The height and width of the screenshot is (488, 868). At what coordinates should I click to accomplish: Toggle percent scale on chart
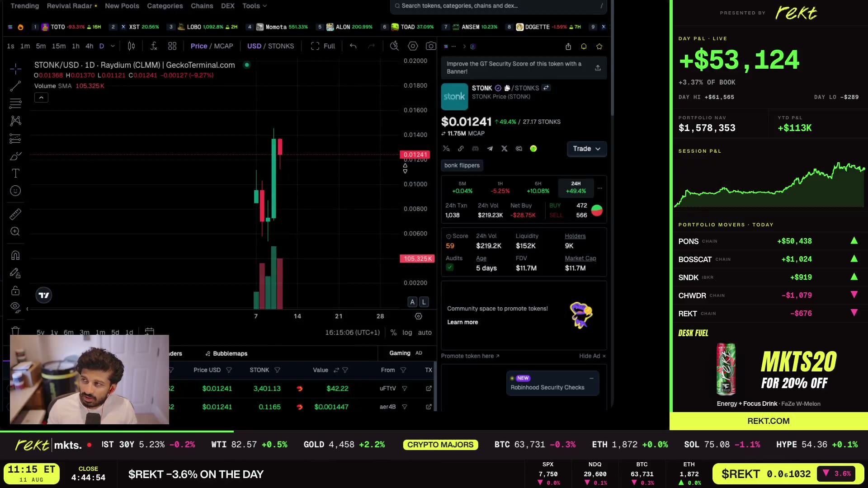tap(393, 333)
